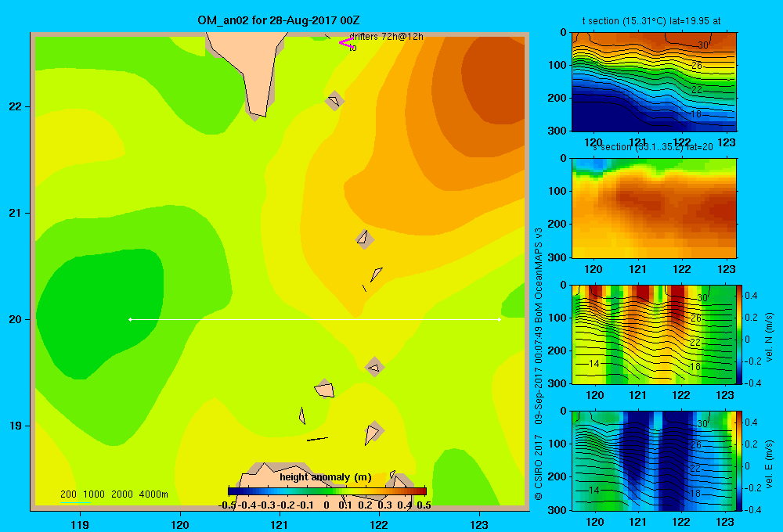
Task: Open the vel. N velocity section plot
Action: click(654, 334)
